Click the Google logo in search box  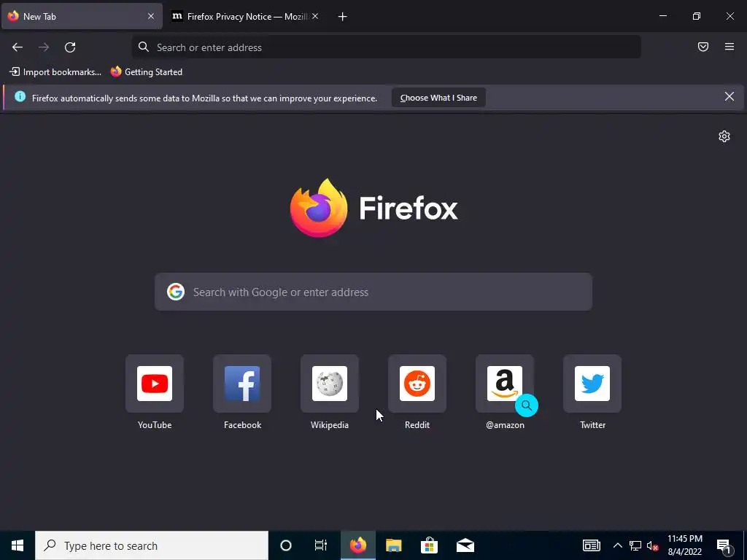pos(176,292)
